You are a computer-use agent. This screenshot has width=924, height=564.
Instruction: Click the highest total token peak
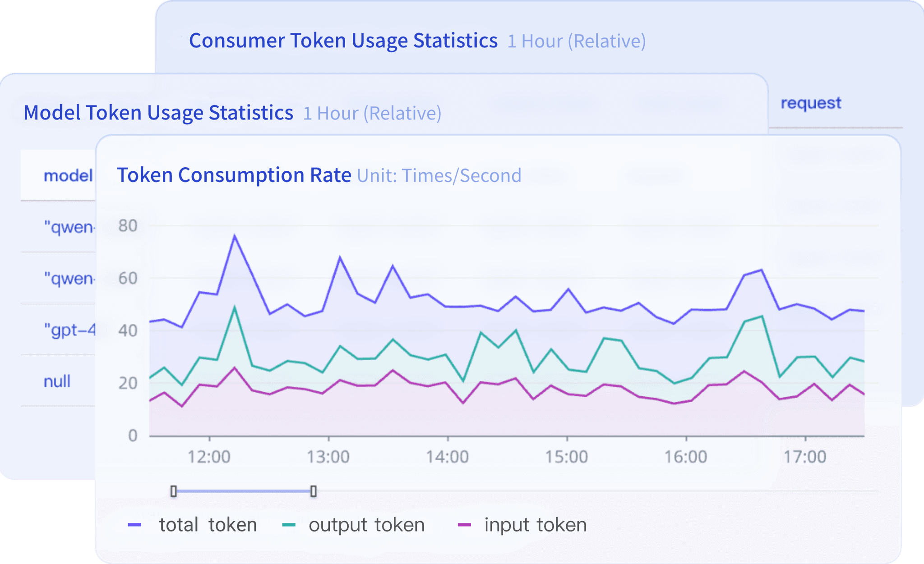coord(235,236)
